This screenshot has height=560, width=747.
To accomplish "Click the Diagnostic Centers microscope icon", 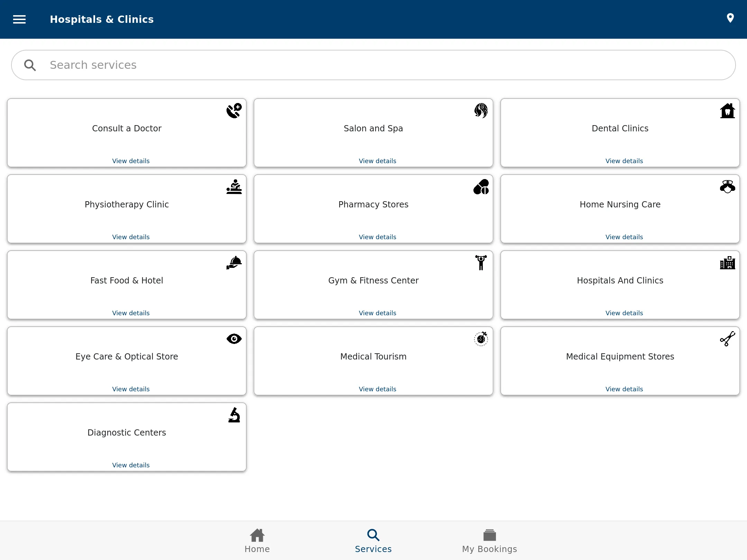I will tap(234, 415).
